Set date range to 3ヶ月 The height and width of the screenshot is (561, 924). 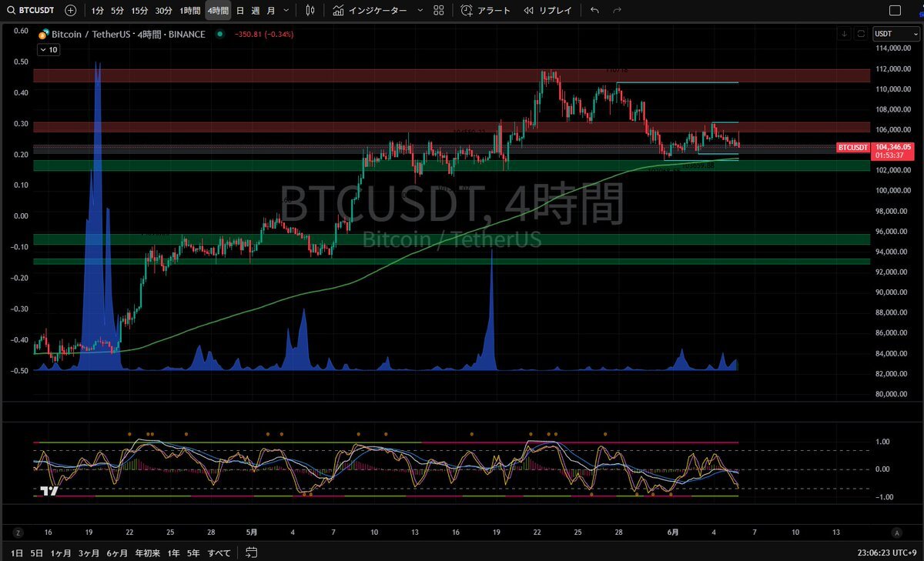point(89,553)
